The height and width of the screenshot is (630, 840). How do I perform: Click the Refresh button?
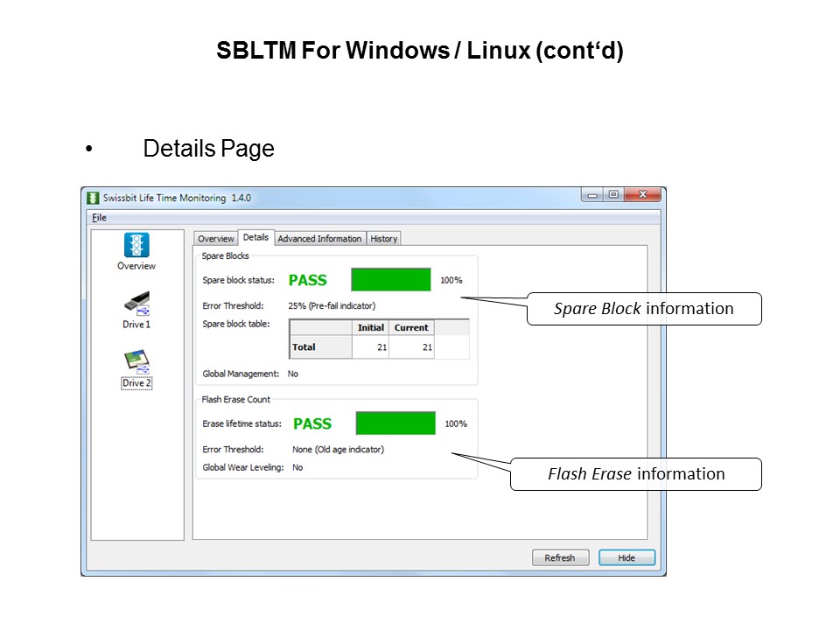(x=560, y=557)
